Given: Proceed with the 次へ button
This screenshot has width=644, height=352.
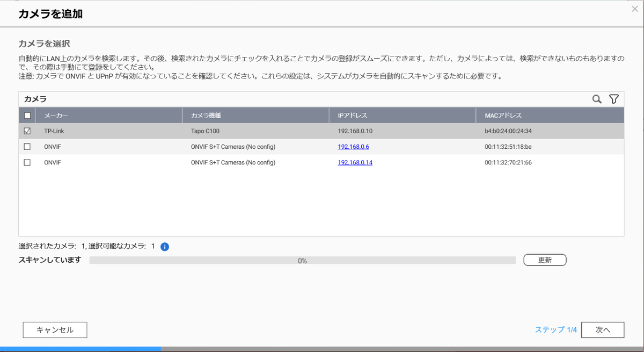Looking at the screenshot, I should coord(603,330).
